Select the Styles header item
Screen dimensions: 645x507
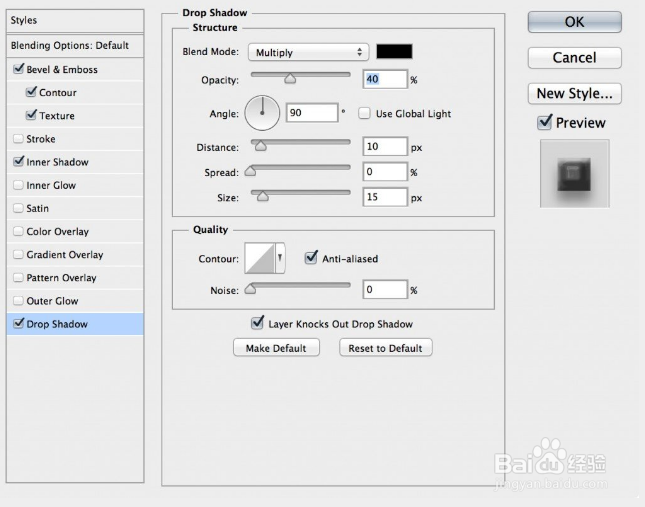(75, 21)
